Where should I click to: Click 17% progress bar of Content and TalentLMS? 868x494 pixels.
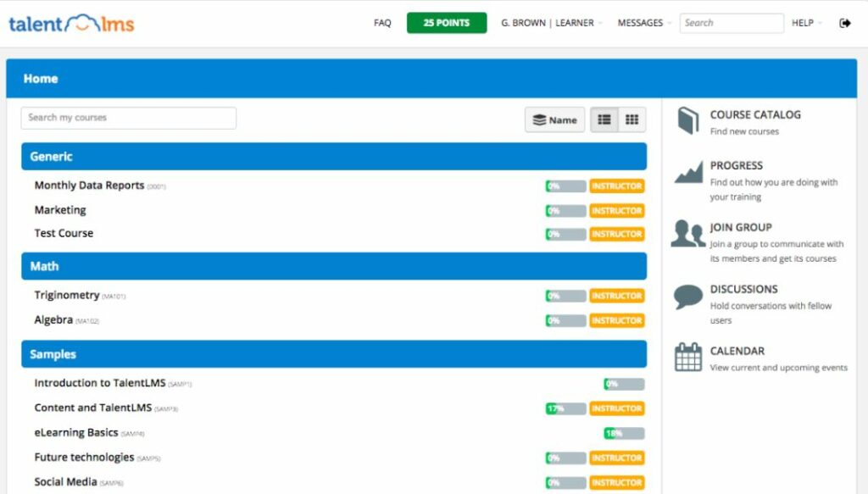pos(565,408)
